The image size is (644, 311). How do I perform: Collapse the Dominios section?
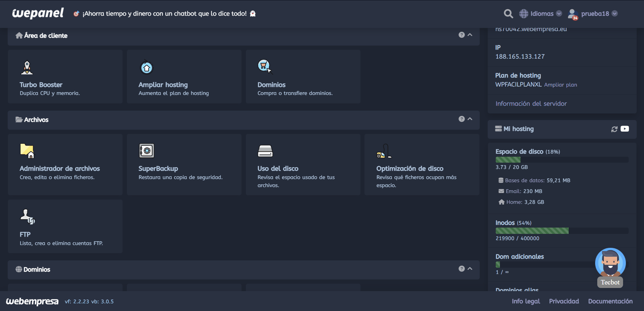[470, 269]
